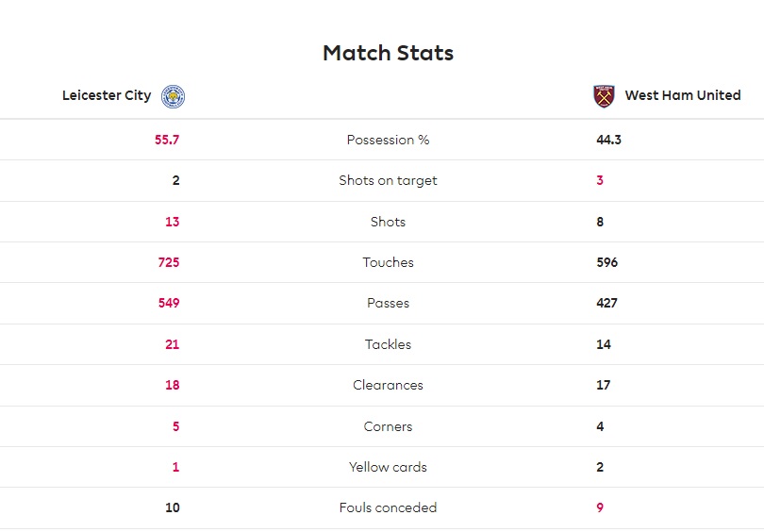Click the Clearances stat label
Screen dimensions: 764x532
tap(389, 386)
